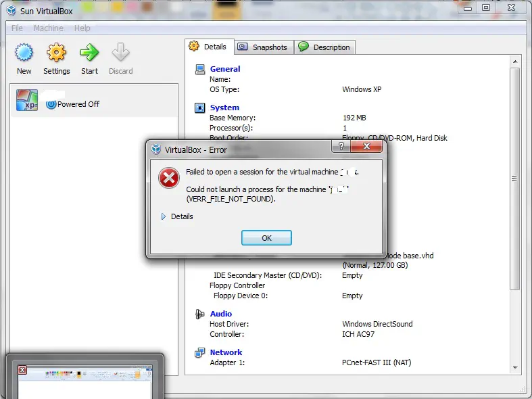532x399 pixels.
Task: Select the Windows XP virtual machine entry
Action: (93, 101)
